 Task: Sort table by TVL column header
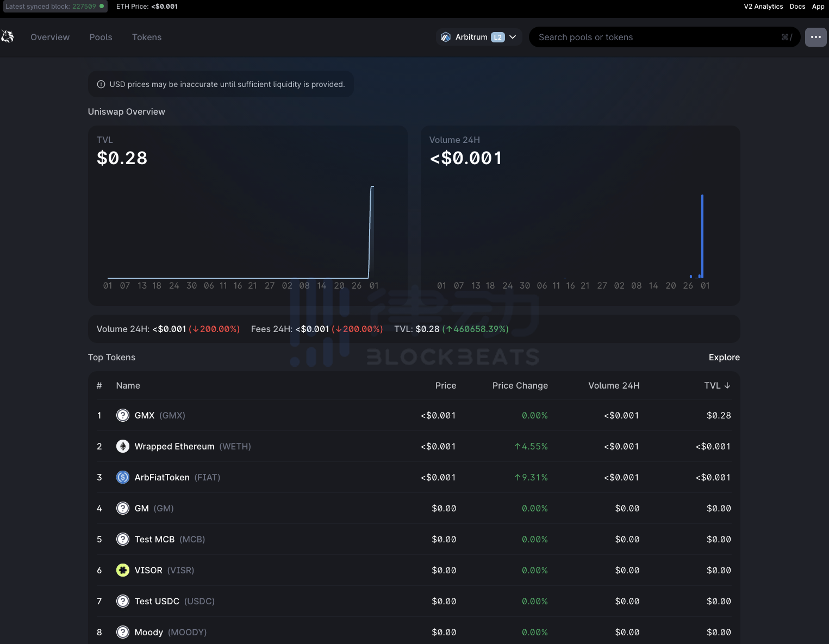click(x=717, y=385)
